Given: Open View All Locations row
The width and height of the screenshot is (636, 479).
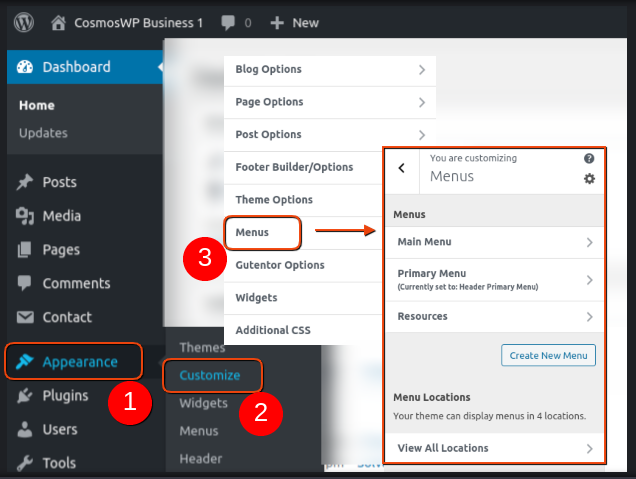Looking at the screenshot, I should 494,449.
